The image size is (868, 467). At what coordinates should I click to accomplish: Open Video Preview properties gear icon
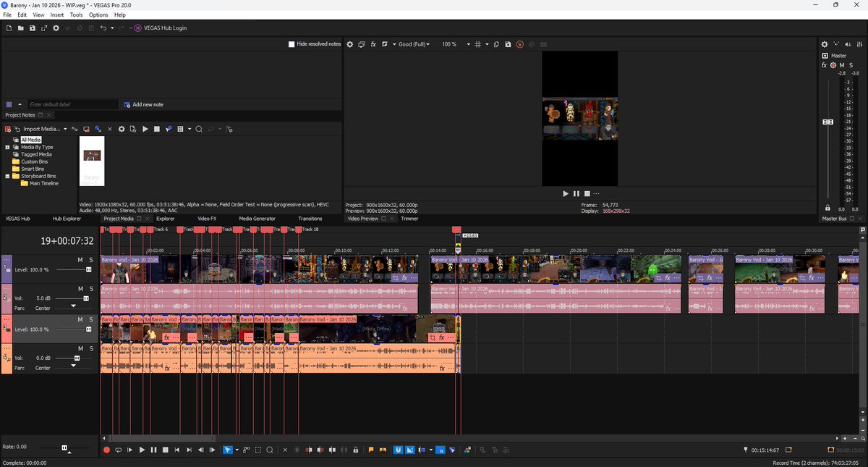pyautogui.click(x=350, y=44)
